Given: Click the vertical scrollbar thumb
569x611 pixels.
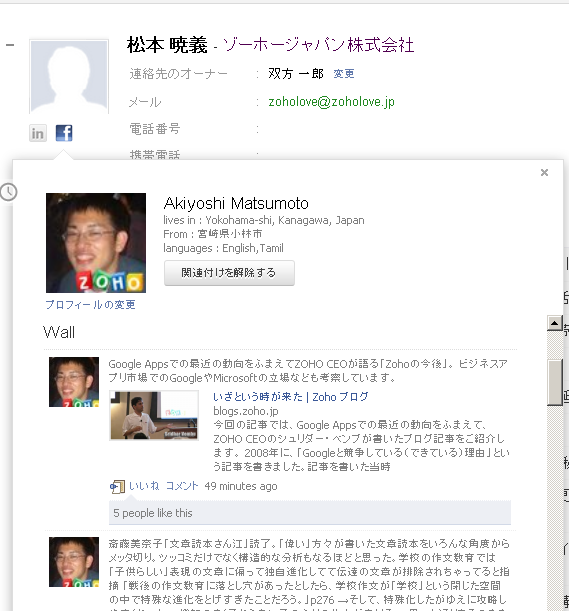Looking at the screenshot, I should point(555,383).
